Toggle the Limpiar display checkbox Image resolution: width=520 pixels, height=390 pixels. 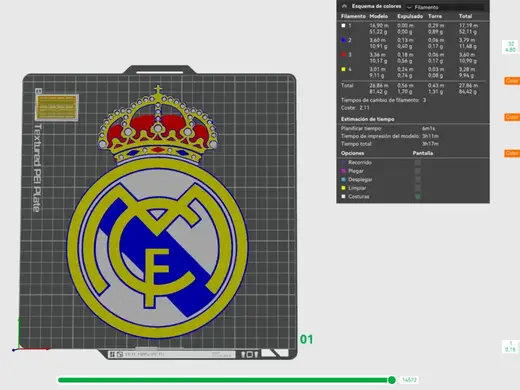tap(417, 188)
